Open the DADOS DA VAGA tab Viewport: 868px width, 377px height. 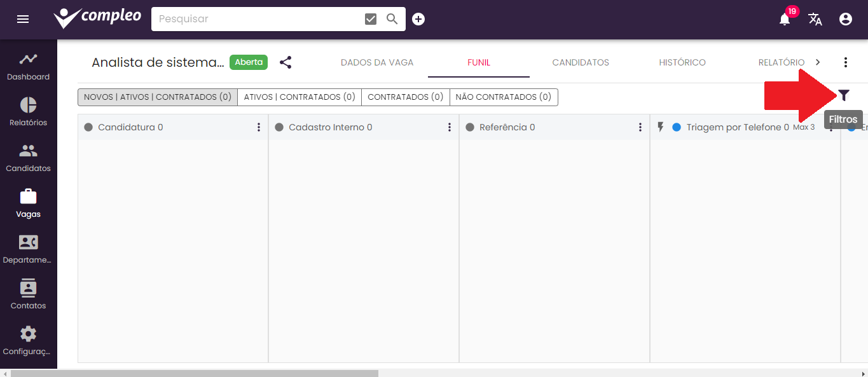pos(376,62)
